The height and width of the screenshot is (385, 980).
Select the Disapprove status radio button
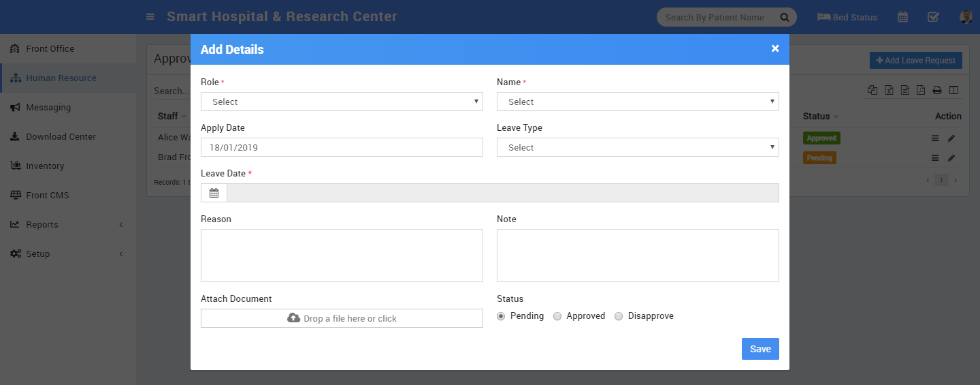[619, 316]
